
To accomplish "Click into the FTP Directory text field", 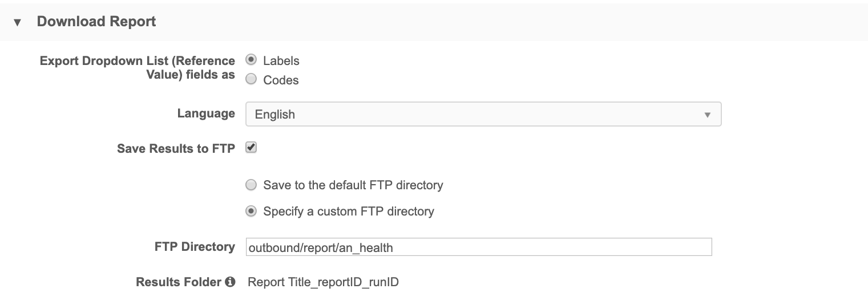I will (x=478, y=247).
